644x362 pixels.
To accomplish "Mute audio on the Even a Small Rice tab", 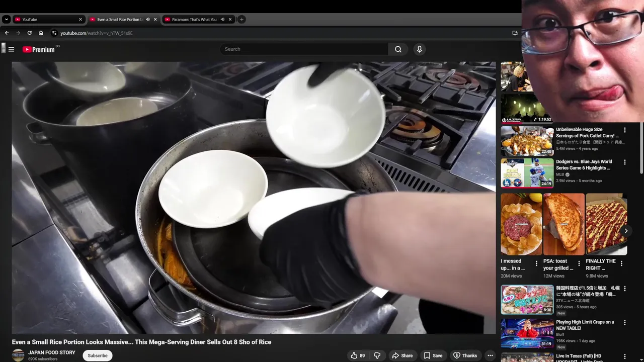I will [148, 20].
